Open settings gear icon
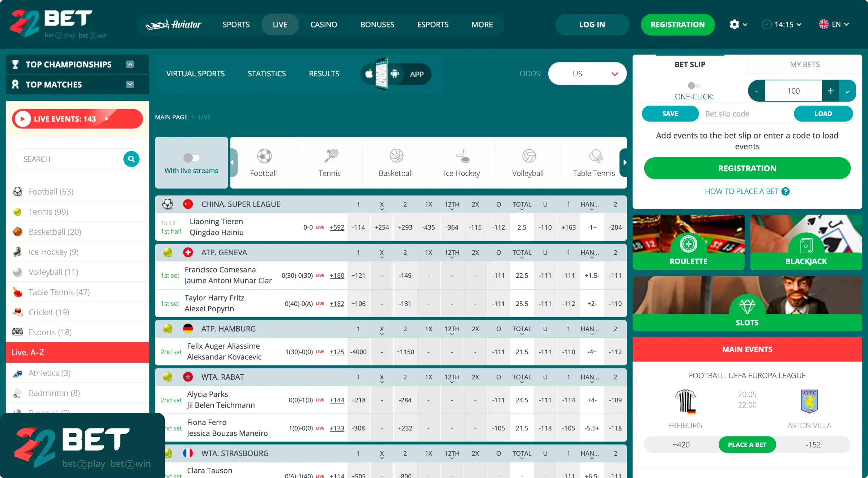The image size is (868, 478). [x=734, y=25]
